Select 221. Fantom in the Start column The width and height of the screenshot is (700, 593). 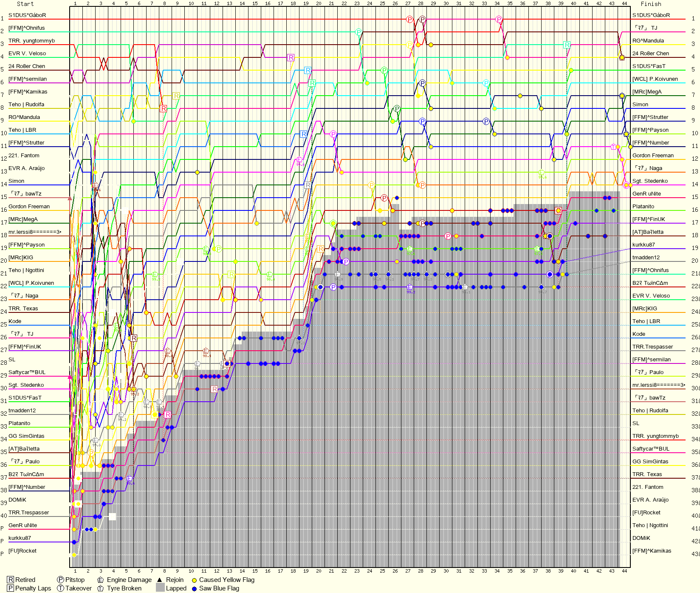click(x=24, y=156)
